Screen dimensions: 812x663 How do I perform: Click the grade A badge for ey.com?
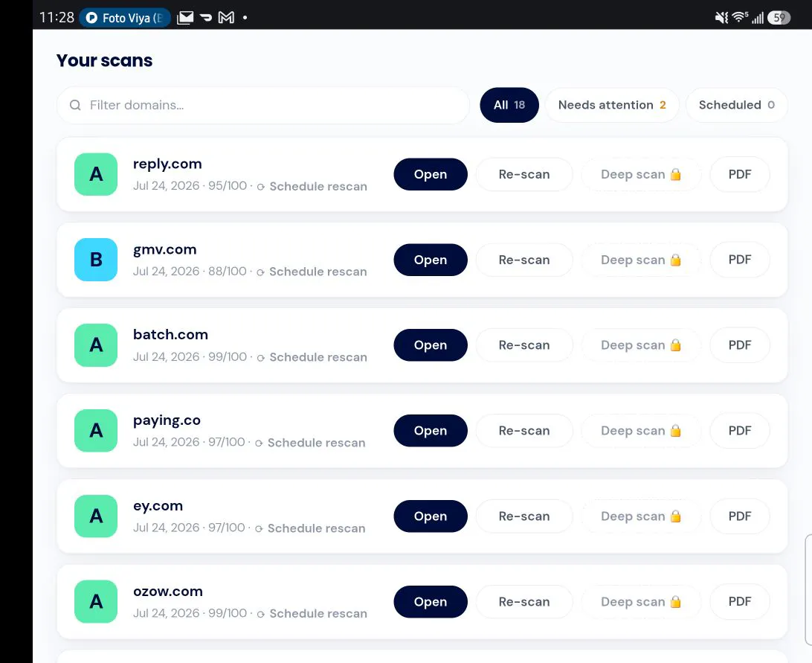(96, 516)
